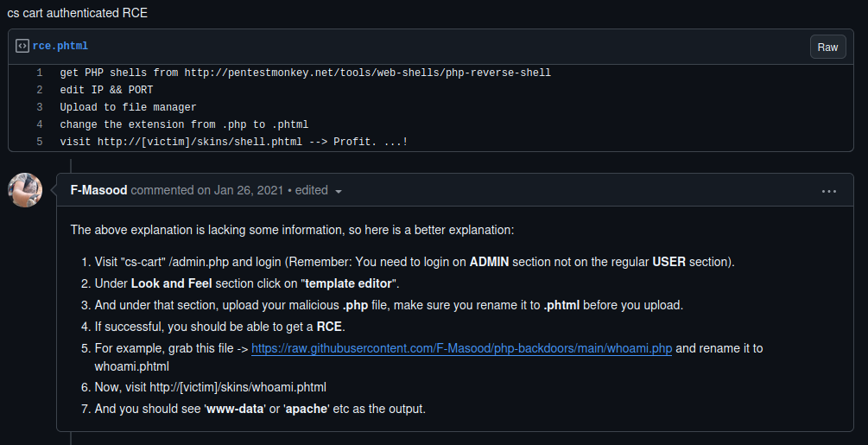Click 'The above explanation is lacking' paragraph
This screenshot has width=868, height=445.
click(292, 230)
